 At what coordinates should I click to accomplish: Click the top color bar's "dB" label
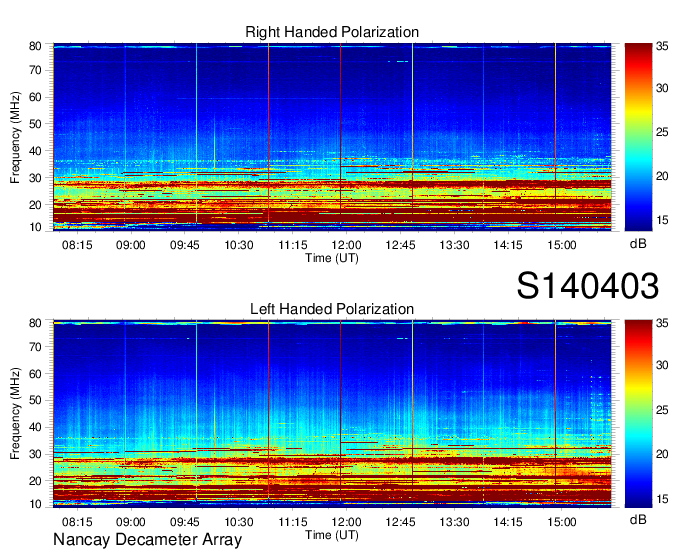coord(638,244)
